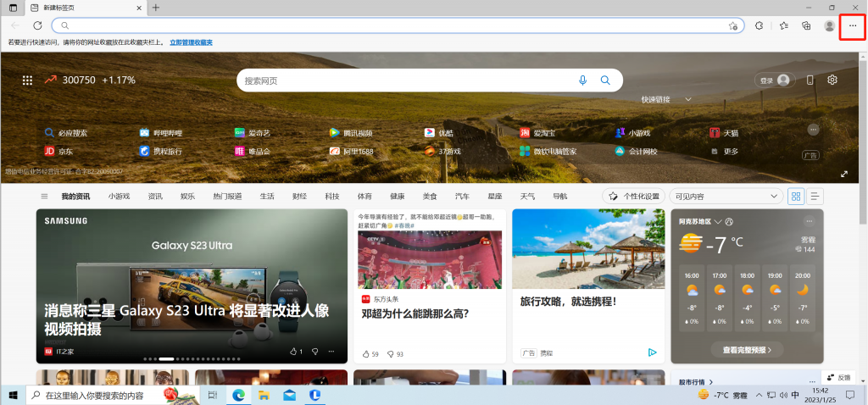Image resolution: width=868 pixels, height=405 pixels.
Task: Open the weather card ellipsis menu
Action: [810, 221]
